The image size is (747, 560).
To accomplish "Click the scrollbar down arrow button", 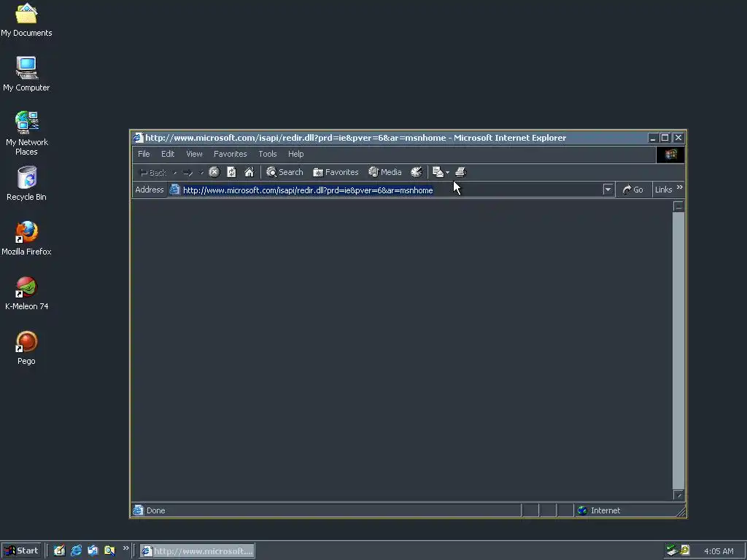I will (x=678, y=495).
